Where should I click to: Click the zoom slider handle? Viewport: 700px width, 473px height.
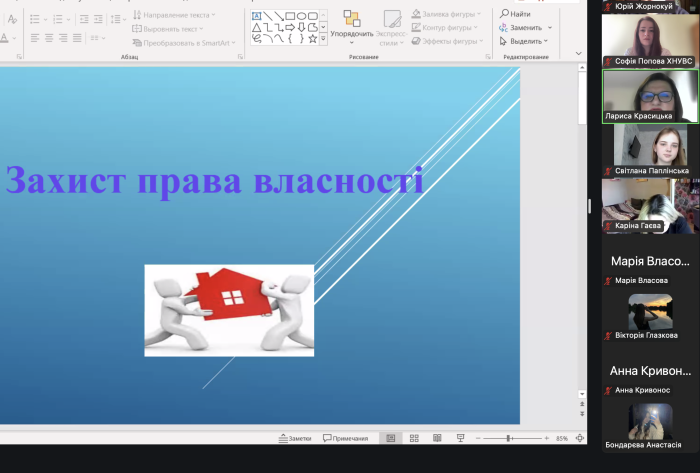(x=509, y=438)
